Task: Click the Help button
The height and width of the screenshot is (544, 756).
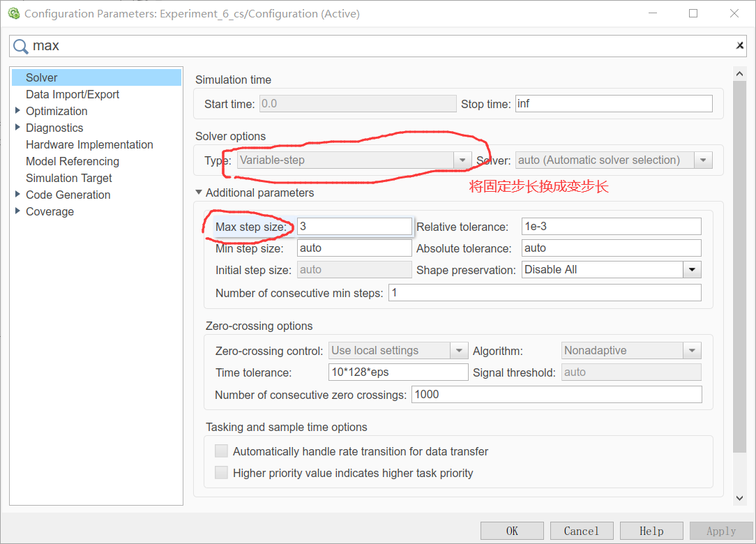Action: pyautogui.click(x=651, y=531)
